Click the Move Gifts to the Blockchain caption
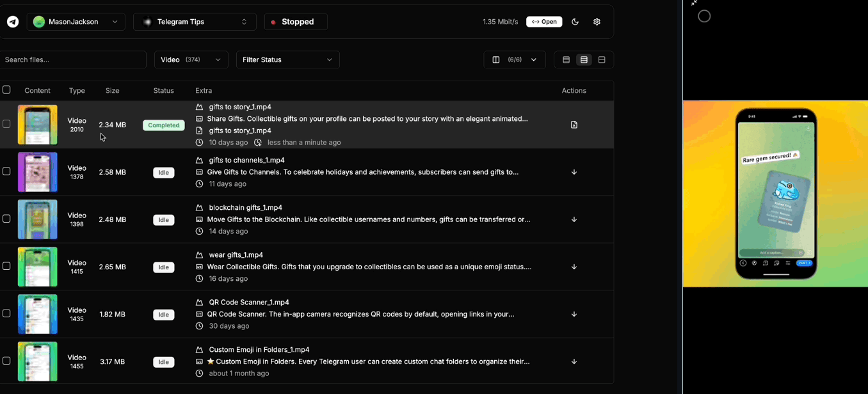The width and height of the screenshot is (868, 394). coord(369,219)
